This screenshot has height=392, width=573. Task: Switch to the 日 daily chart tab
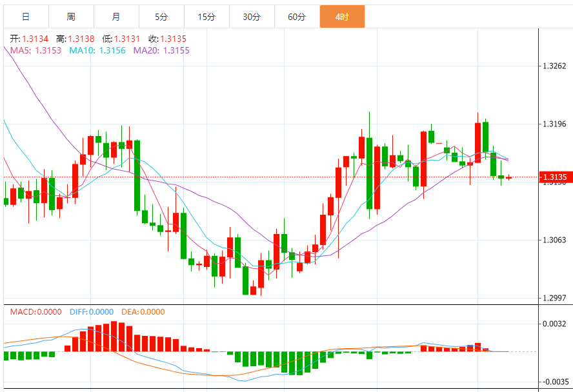pos(26,17)
